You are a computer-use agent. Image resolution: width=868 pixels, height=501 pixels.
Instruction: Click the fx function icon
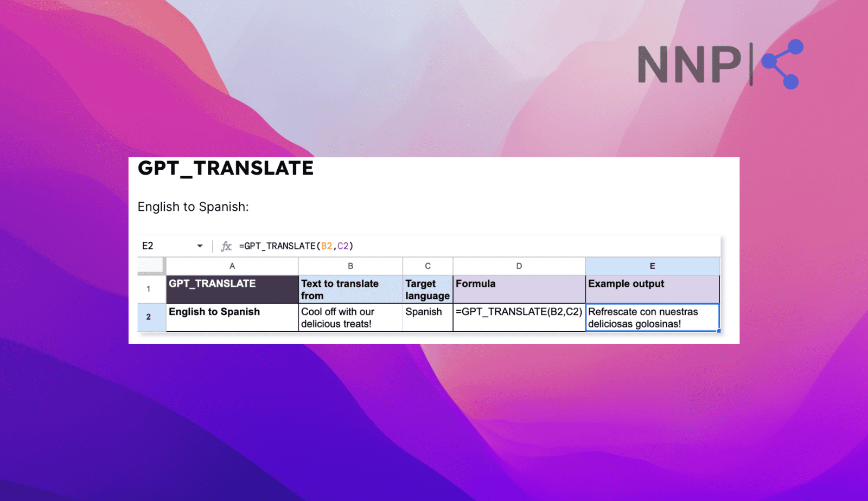coord(226,246)
